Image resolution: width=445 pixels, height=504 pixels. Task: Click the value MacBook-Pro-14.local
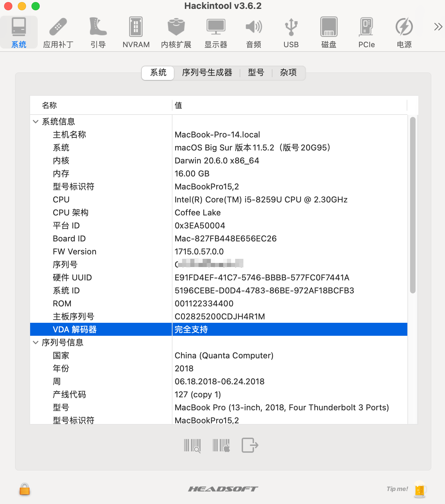tap(217, 135)
